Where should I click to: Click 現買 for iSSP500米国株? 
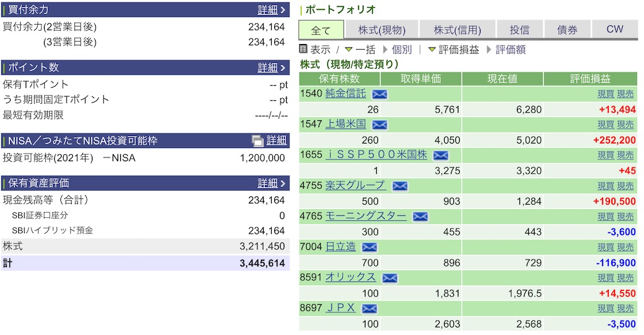point(606,156)
